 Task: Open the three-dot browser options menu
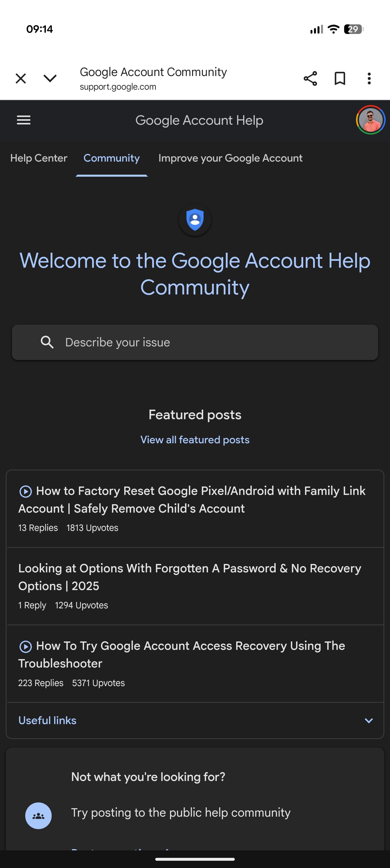coord(369,79)
